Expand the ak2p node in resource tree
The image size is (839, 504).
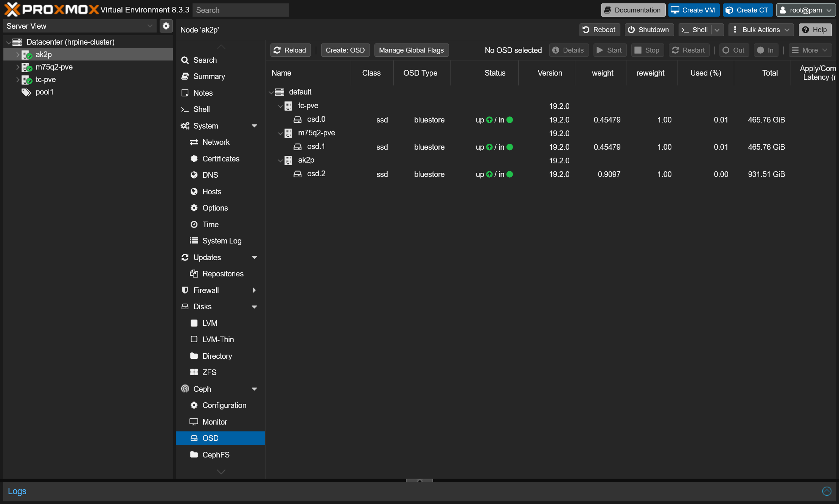(x=17, y=54)
